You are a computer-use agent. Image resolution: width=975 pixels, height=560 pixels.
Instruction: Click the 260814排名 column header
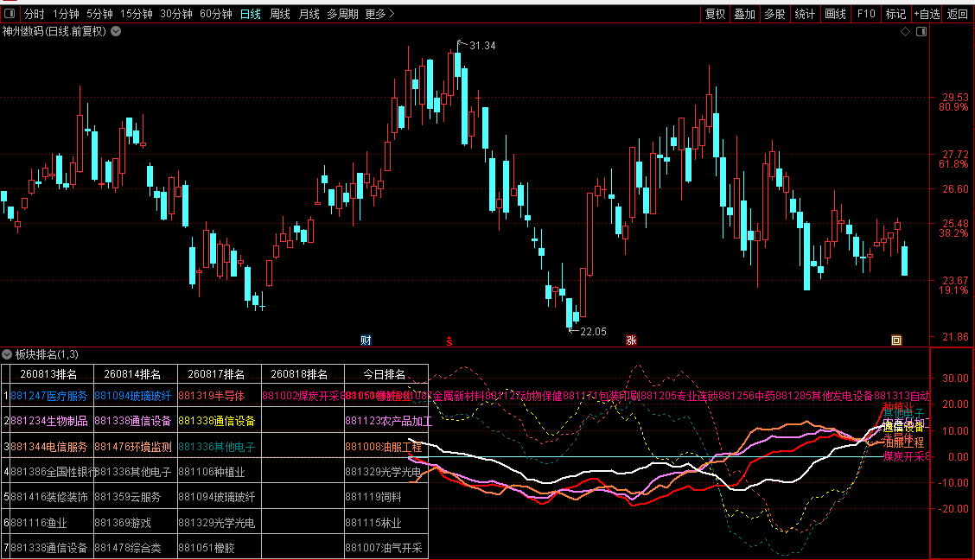pos(132,374)
